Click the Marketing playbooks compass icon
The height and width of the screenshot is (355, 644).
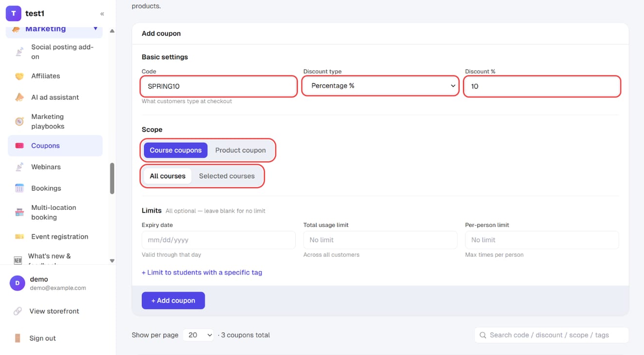click(x=19, y=121)
